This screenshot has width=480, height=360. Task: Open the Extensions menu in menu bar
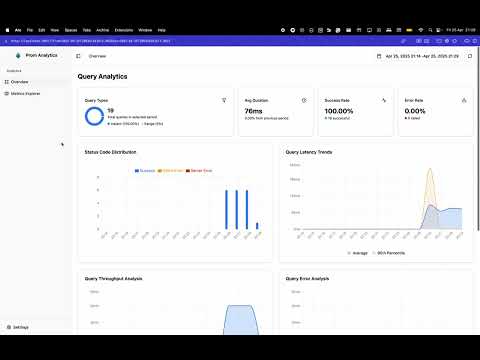click(124, 30)
